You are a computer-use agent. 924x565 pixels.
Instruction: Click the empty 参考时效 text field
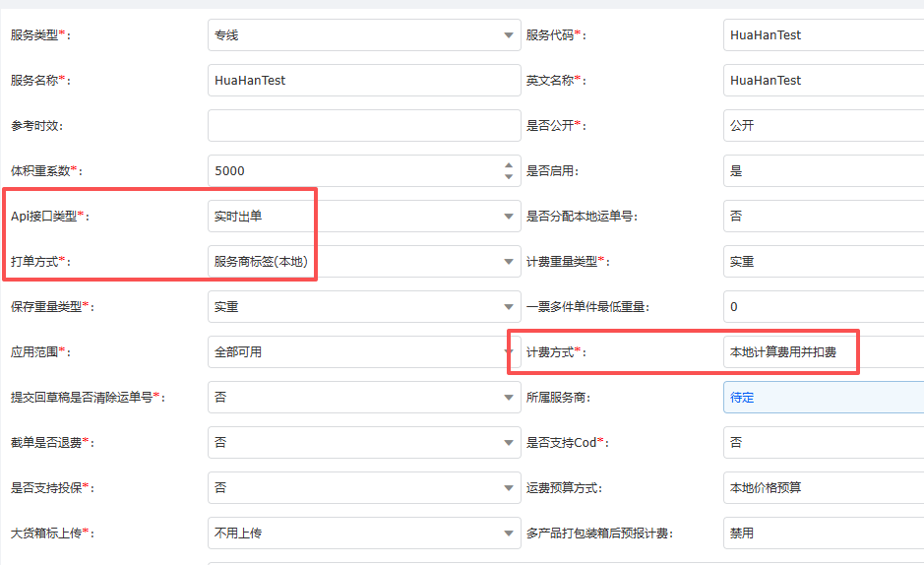(x=363, y=126)
